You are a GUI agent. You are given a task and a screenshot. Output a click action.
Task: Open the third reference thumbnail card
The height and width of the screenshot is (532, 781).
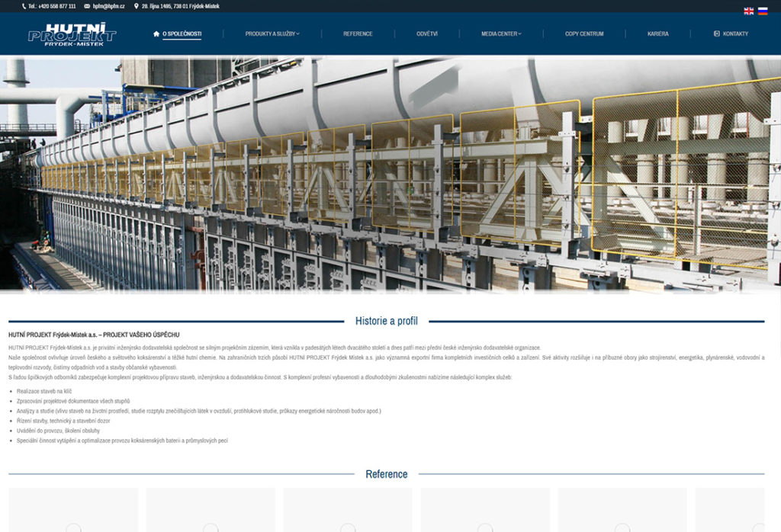(x=348, y=510)
